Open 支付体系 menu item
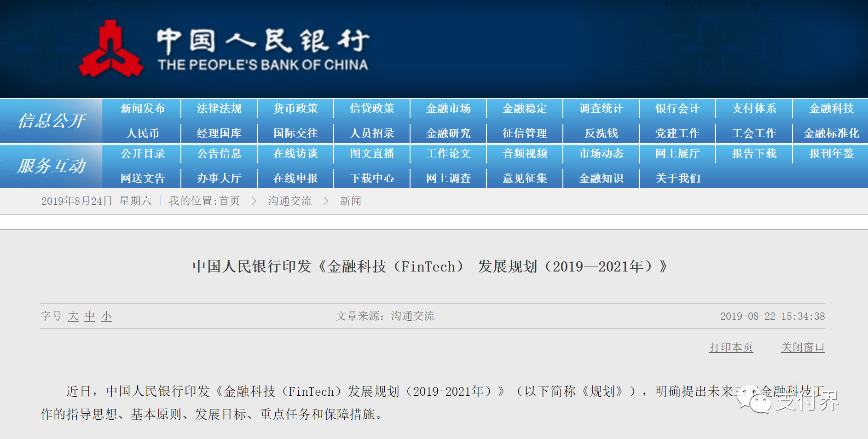This screenshot has width=868, height=439. [754, 109]
